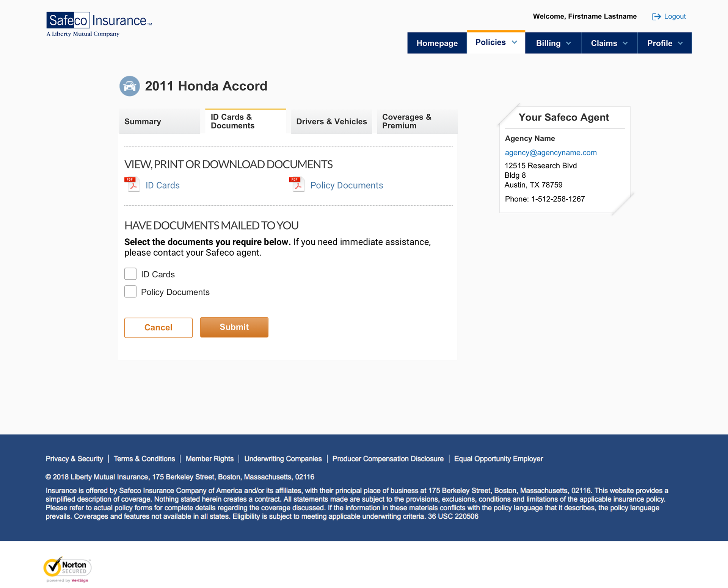Open the Policy Documents PDF icon
Viewport: 728px width, 588px height.
point(297,185)
